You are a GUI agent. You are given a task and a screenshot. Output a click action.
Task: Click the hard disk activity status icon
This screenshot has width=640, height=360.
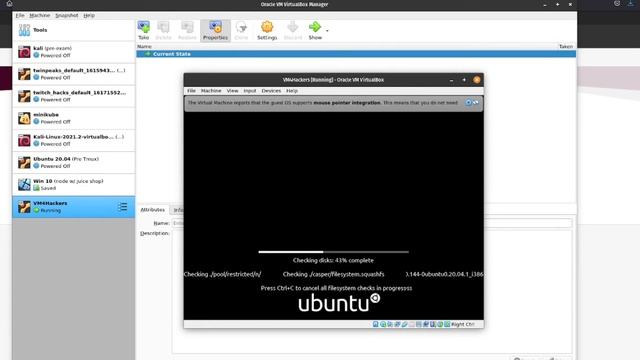coord(375,324)
